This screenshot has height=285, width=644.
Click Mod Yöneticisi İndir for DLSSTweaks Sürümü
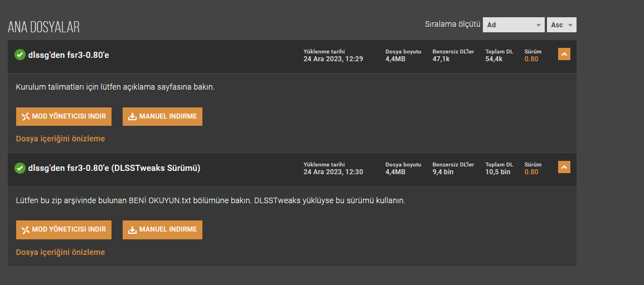pos(64,230)
